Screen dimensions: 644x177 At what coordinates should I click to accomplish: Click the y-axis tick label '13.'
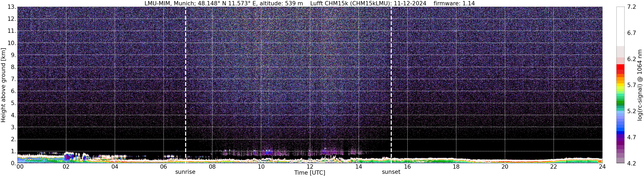pos(12,7)
